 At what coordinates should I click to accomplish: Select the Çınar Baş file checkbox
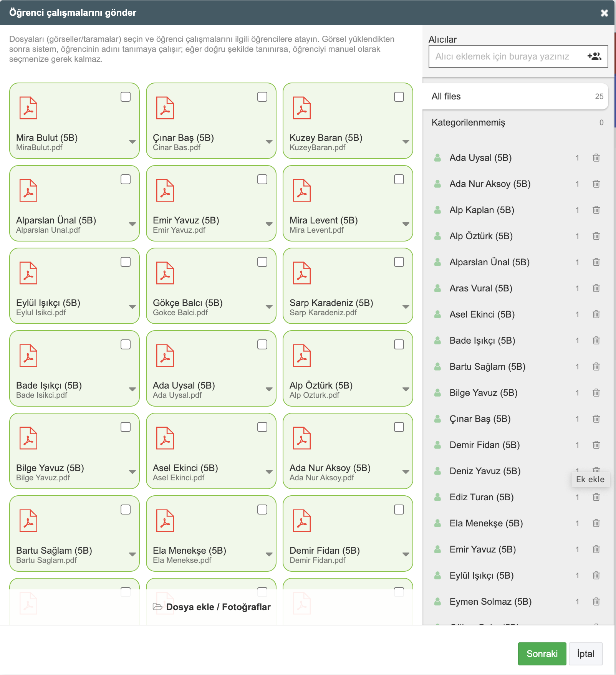click(262, 97)
